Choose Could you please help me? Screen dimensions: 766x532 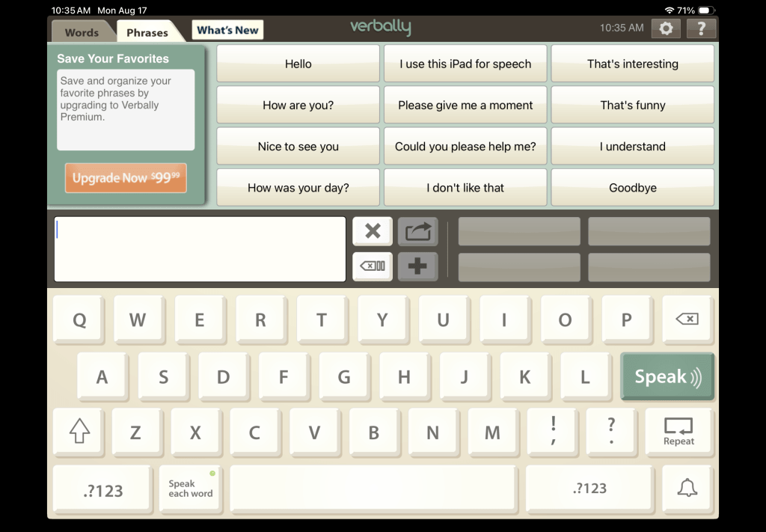point(465,146)
